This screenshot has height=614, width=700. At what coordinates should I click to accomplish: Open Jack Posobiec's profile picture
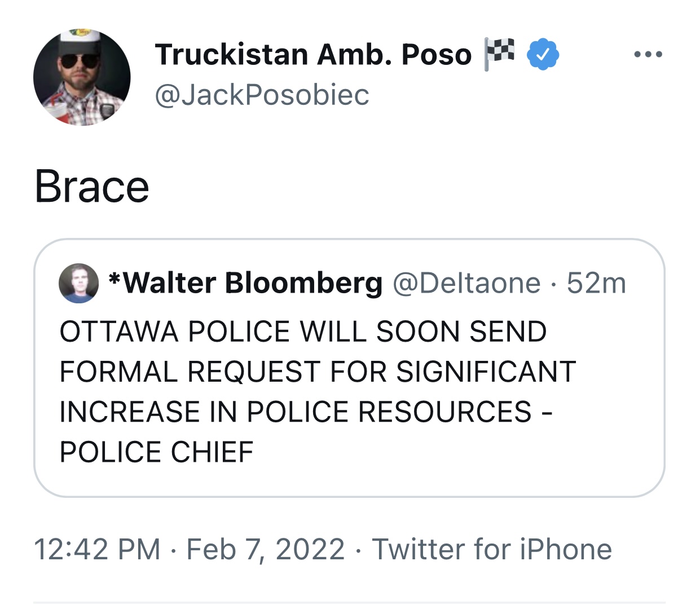coord(82,77)
